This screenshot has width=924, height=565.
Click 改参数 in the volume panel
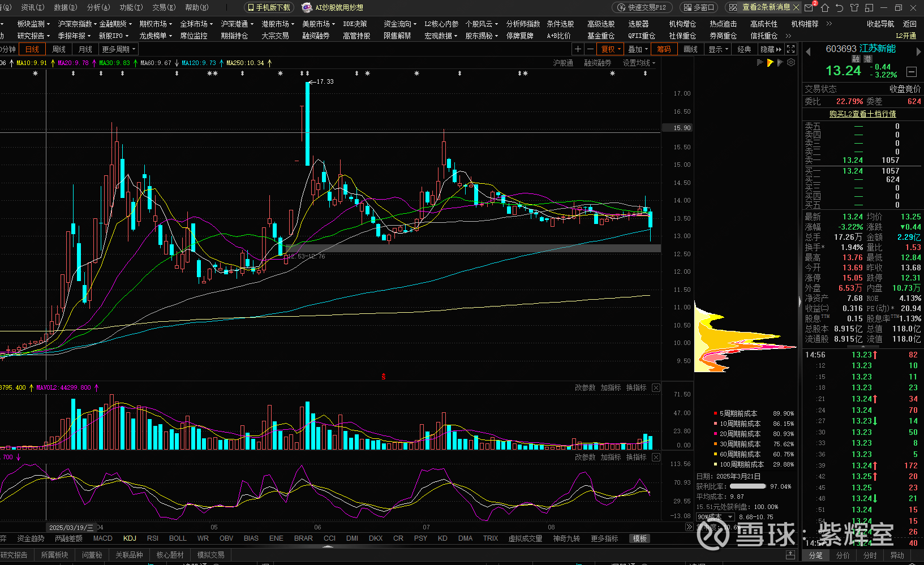[x=585, y=387]
